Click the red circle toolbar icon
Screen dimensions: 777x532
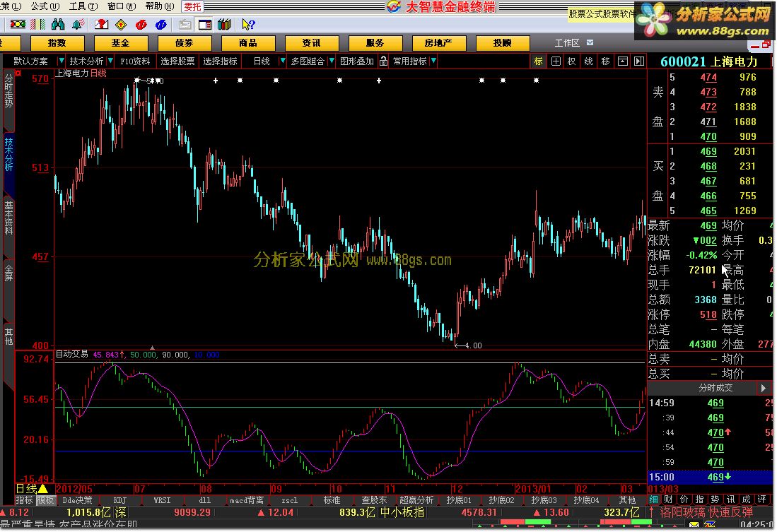tap(141, 24)
